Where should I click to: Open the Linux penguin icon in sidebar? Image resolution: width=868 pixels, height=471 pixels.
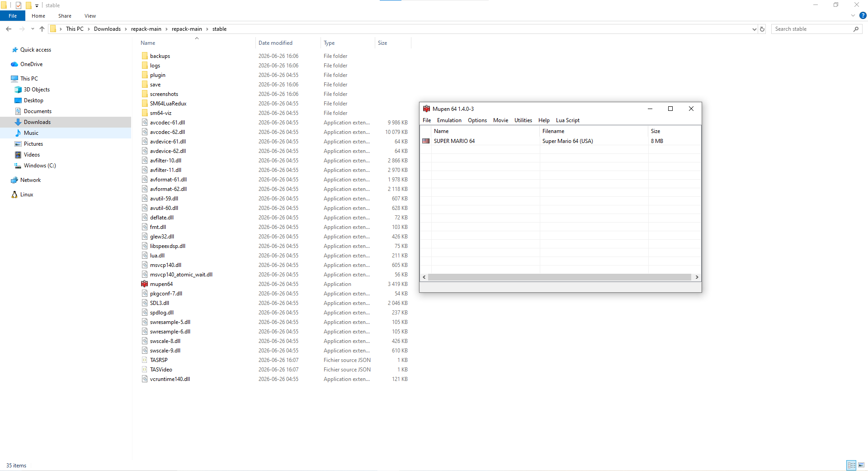14,195
